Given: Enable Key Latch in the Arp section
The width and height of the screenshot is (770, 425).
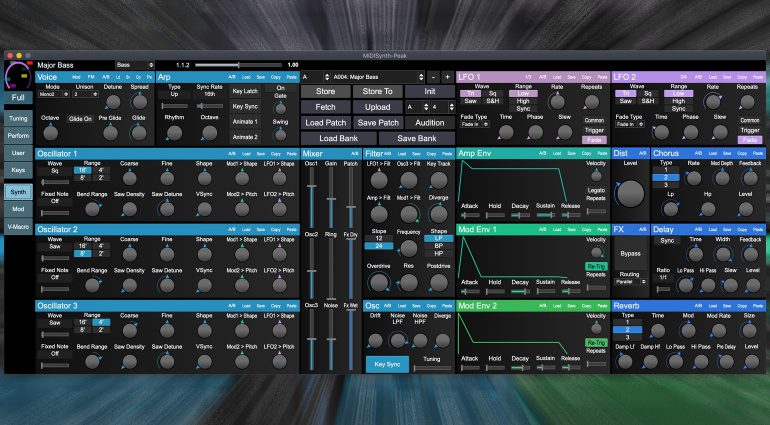Looking at the screenshot, I should pyautogui.click(x=244, y=90).
